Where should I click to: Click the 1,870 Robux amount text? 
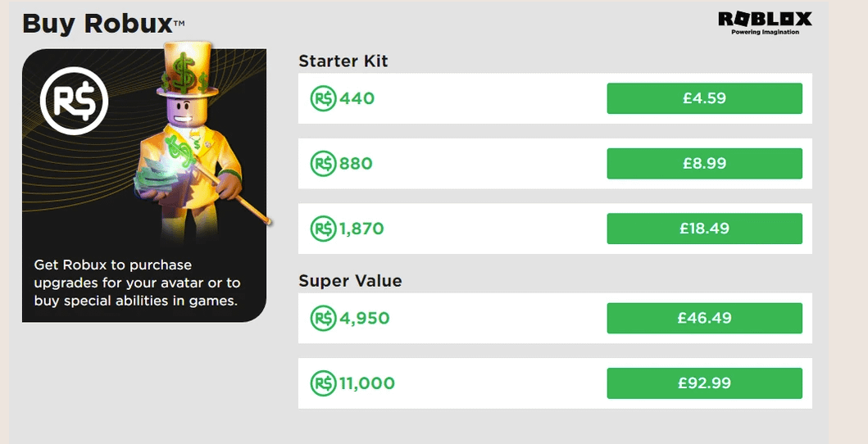(361, 229)
